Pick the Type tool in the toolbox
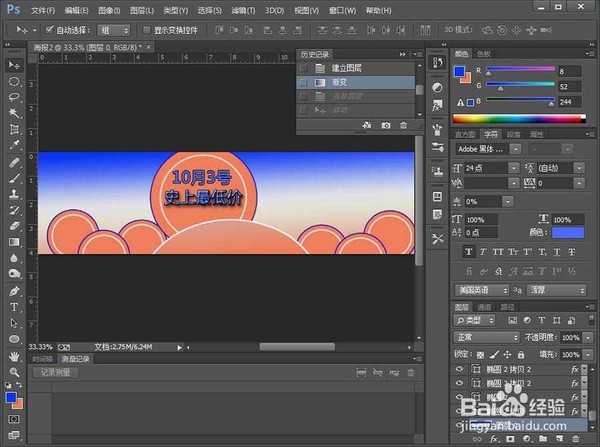Viewport: 600px width, 447px height. (14, 307)
